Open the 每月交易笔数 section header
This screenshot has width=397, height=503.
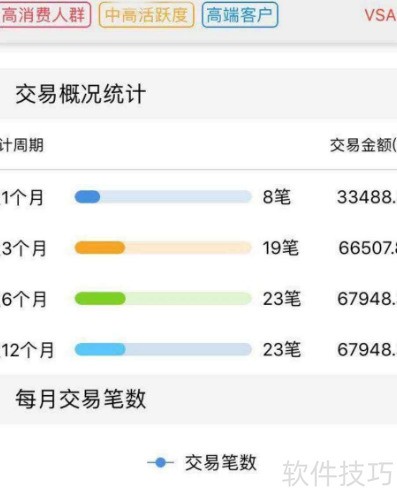[x=81, y=399]
